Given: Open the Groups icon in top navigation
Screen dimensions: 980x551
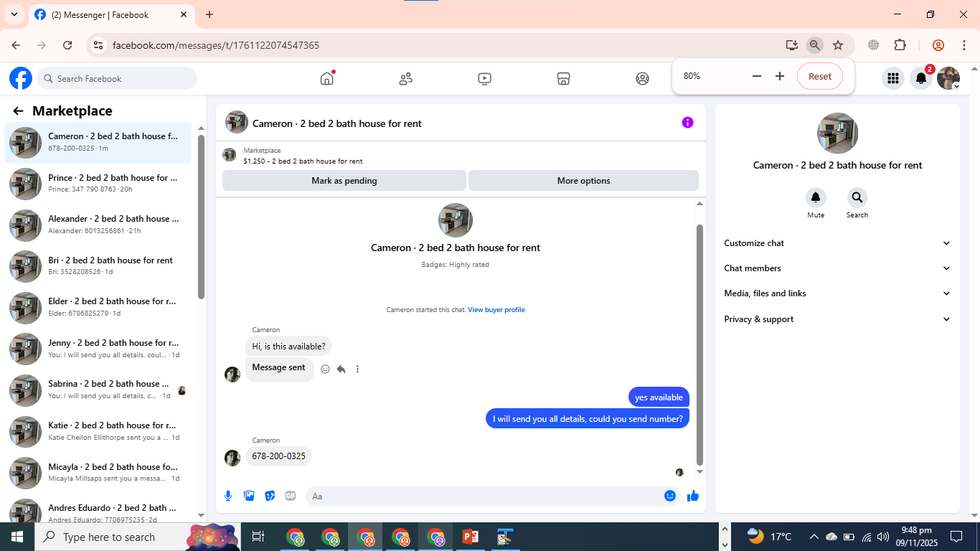Looking at the screenshot, I should pyautogui.click(x=643, y=79).
